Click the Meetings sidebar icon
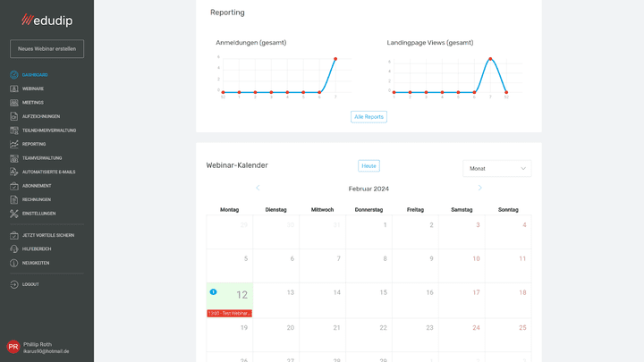Viewport: 644px width, 362px height. click(14, 103)
